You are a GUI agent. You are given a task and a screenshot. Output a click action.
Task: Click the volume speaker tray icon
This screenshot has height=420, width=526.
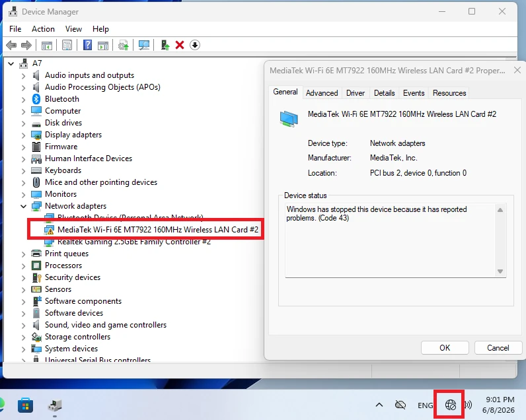(468, 405)
